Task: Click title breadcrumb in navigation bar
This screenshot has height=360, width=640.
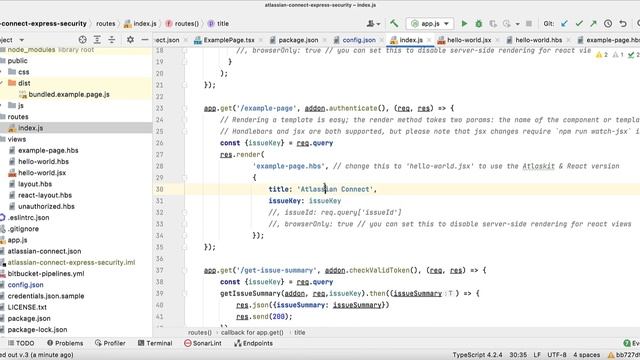Action: [x=218, y=24]
